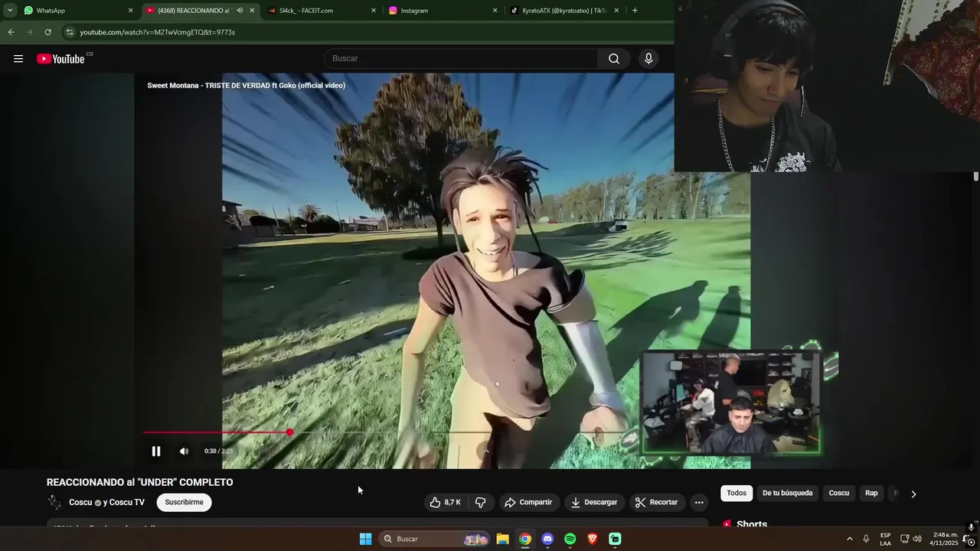The width and height of the screenshot is (980, 551).
Task: Open volume control in system tray
Action: point(917,539)
